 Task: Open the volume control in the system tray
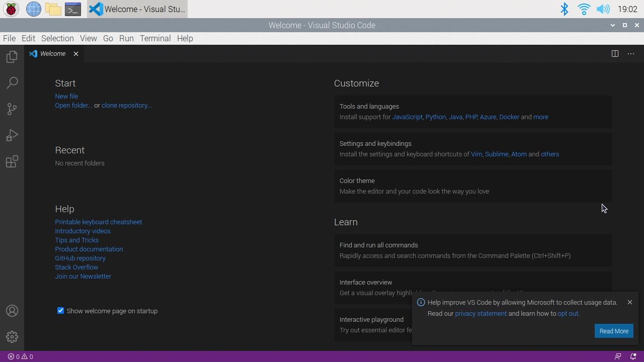(x=603, y=9)
